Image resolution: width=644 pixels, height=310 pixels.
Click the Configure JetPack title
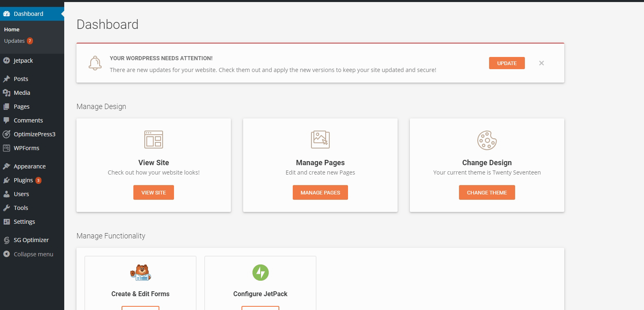(x=260, y=294)
